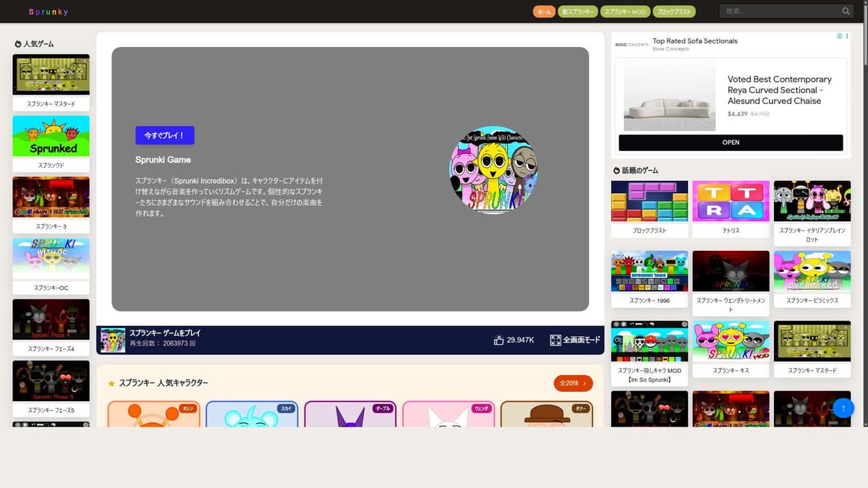The height and width of the screenshot is (488, 868).
Task: Open the ホーム menu item
Action: point(544,12)
